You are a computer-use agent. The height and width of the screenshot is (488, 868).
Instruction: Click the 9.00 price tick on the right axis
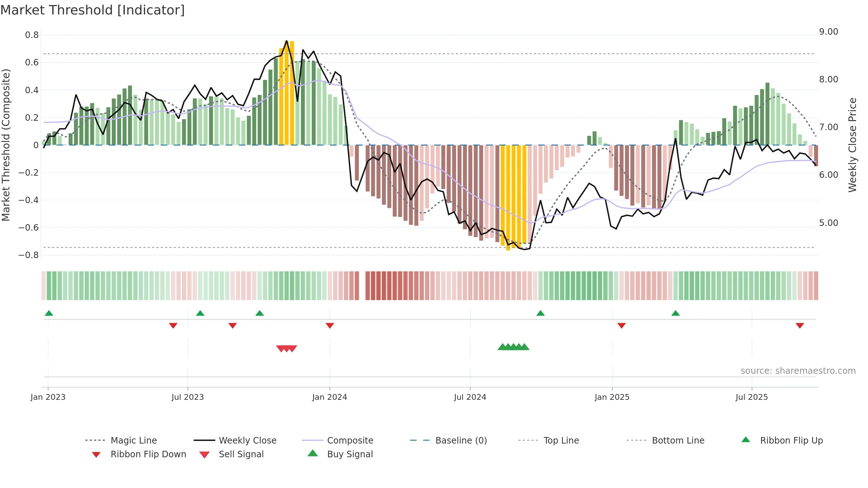pyautogui.click(x=829, y=32)
